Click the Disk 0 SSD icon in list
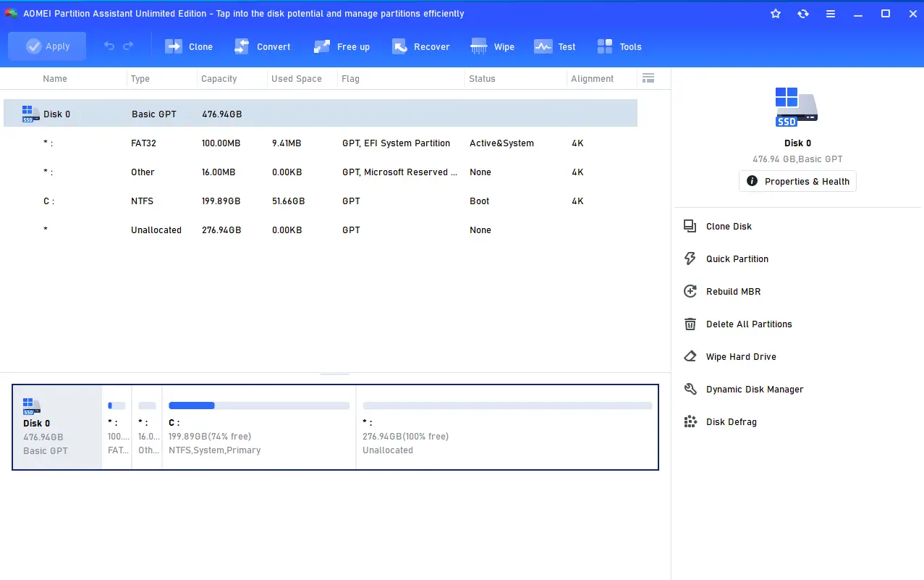Viewport: 924px width, 580px height. point(31,114)
